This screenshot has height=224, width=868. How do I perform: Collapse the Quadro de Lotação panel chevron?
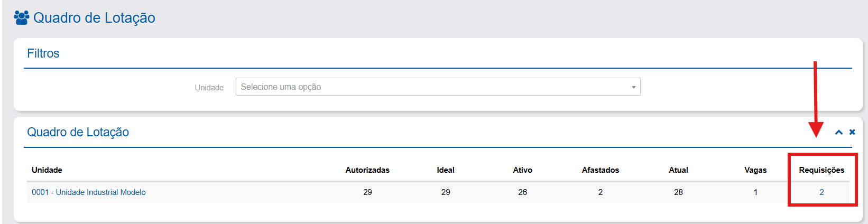click(x=838, y=132)
